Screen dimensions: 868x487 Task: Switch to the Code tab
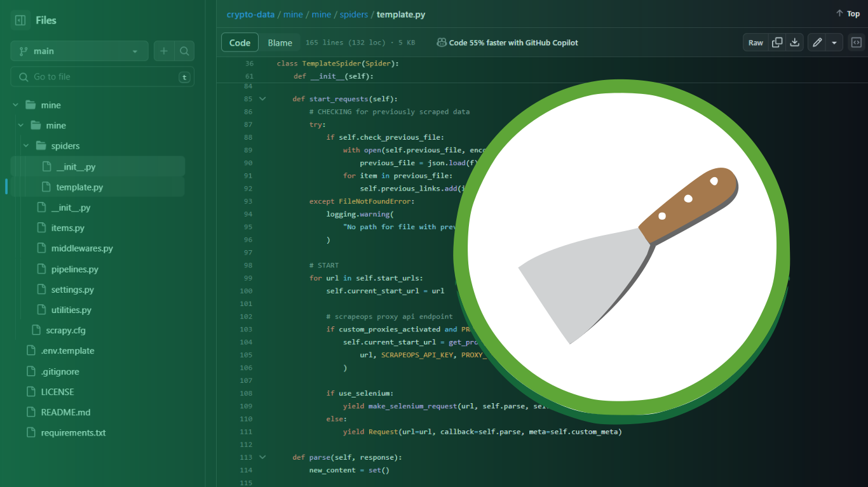[240, 43]
